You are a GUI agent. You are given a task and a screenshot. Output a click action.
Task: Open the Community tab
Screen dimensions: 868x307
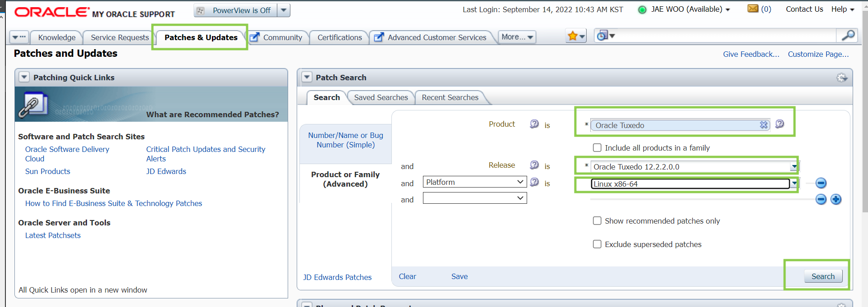click(x=283, y=37)
